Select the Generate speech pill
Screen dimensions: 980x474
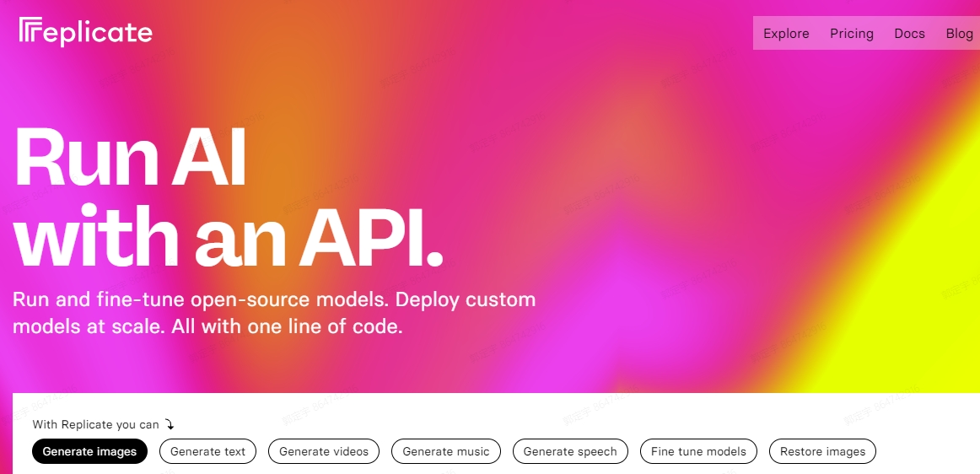click(570, 451)
